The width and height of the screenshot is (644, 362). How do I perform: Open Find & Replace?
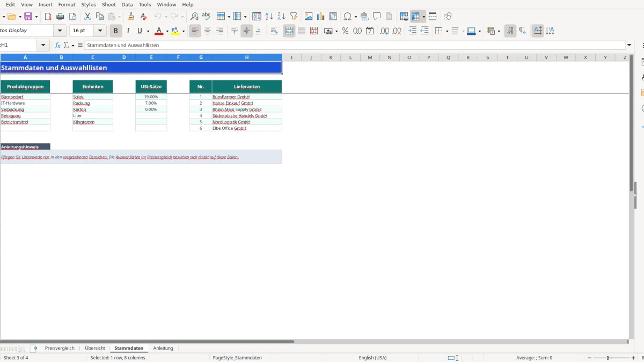pyautogui.click(x=194, y=17)
